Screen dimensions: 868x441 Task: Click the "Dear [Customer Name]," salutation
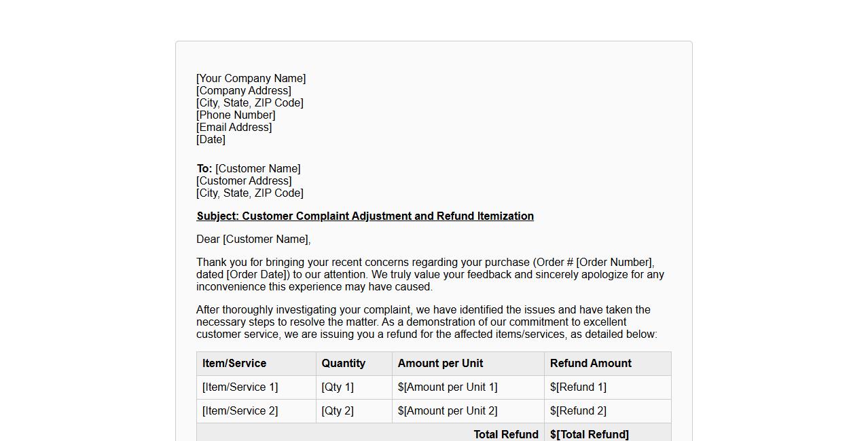(x=253, y=239)
